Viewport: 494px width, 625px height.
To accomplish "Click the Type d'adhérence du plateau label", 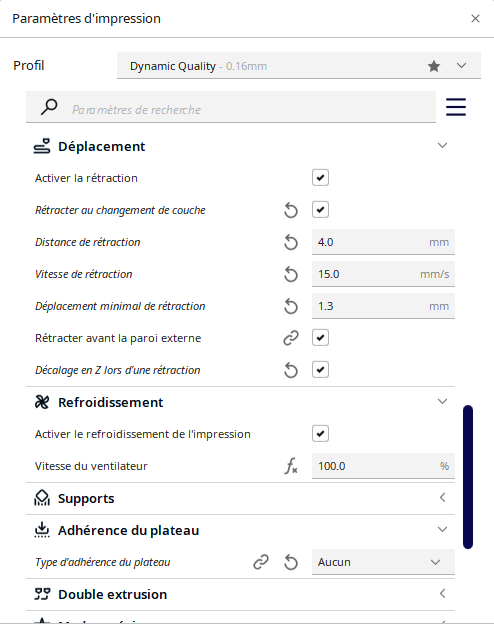I will [103, 562].
